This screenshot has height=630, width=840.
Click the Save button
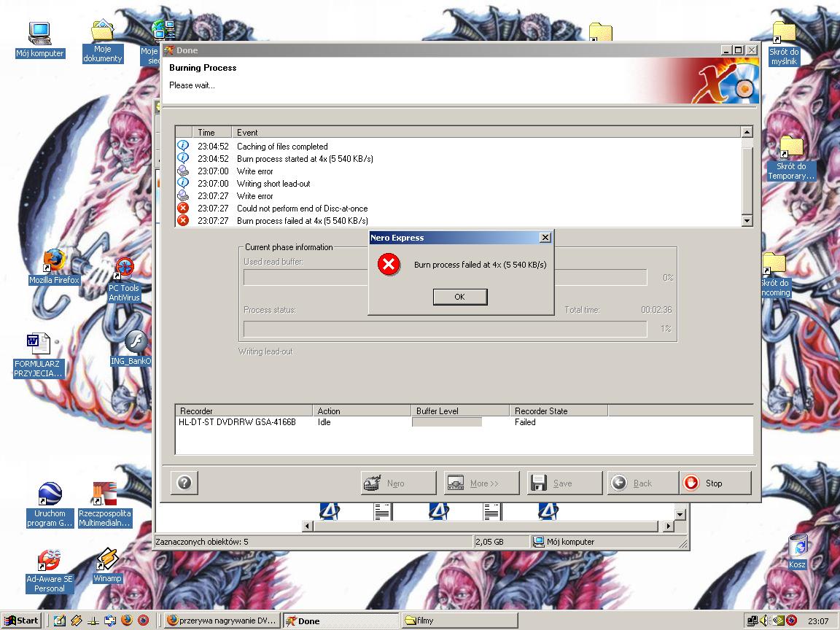(564, 483)
